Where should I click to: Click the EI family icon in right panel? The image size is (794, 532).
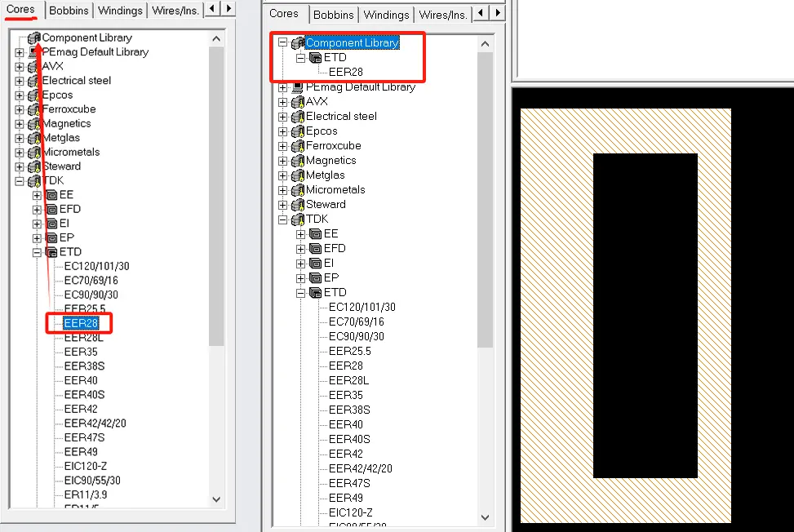tap(316, 264)
